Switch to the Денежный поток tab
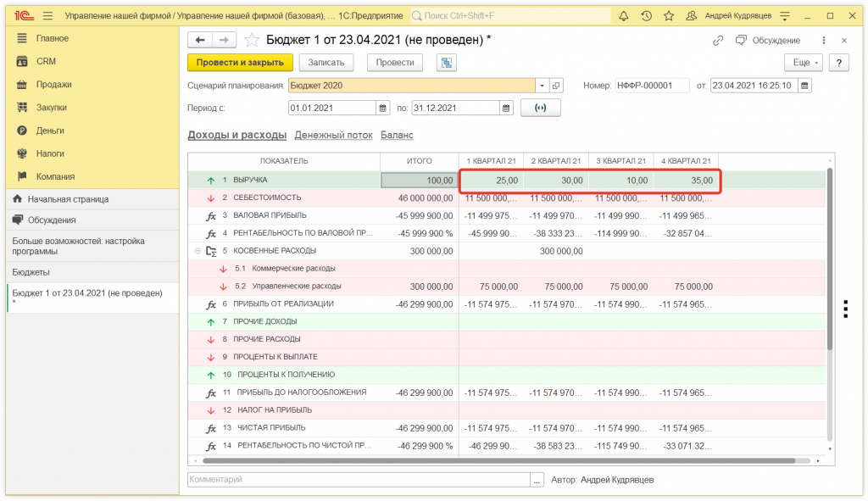The width and height of the screenshot is (868, 501). 333,136
